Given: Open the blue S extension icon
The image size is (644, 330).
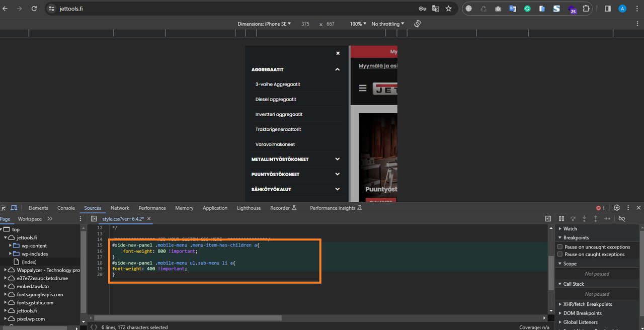Looking at the screenshot, I should pyautogui.click(x=557, y=9).
